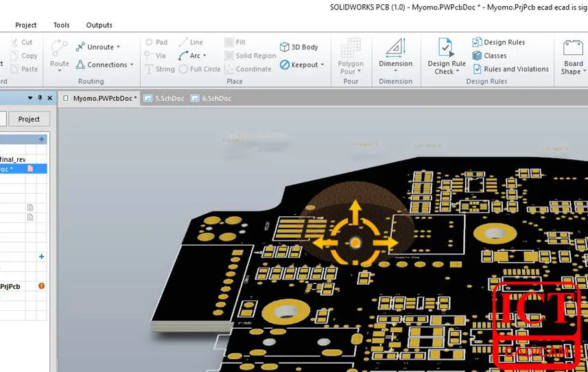Click the orange warning icon beside PrjPcb
Viewport: 588px width, 372px height.
pyautogui.click(x=41, y=286)
